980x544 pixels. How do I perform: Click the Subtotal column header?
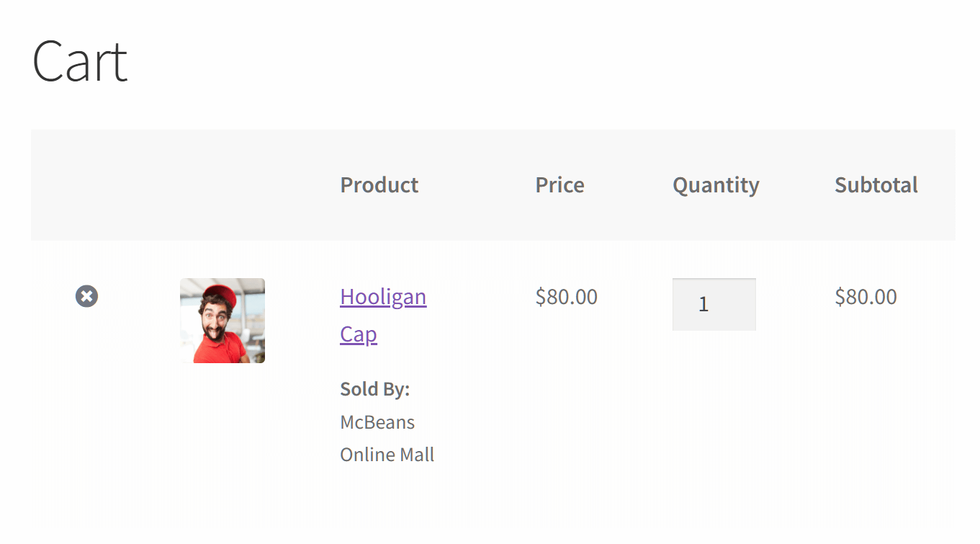click(876, 185)
